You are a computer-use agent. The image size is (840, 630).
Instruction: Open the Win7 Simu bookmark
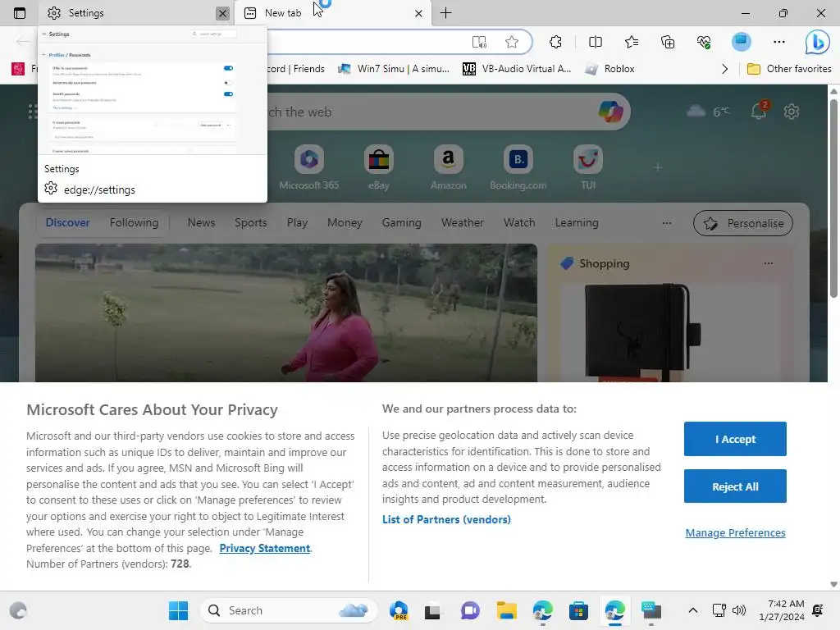tap(394, 69)
